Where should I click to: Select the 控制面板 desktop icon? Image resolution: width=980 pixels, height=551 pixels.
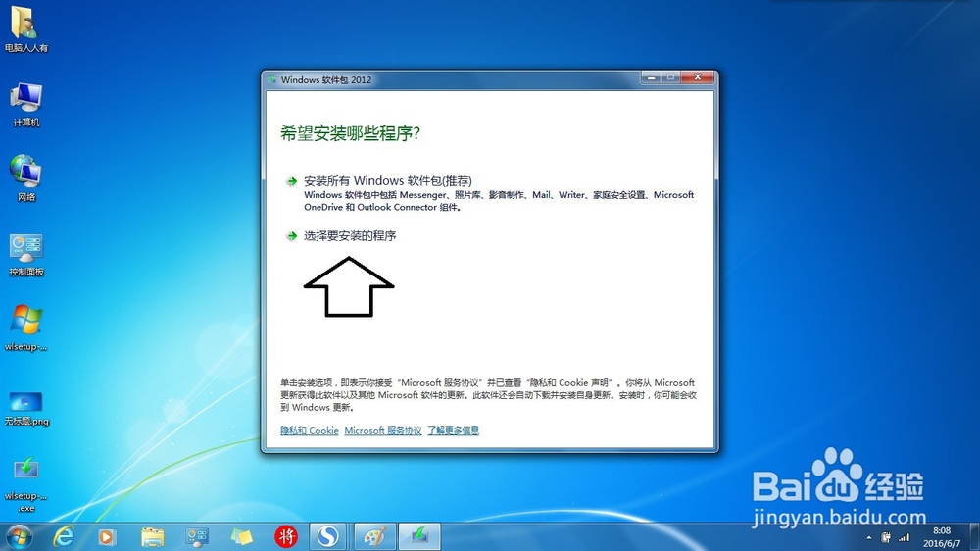point(25,255)
